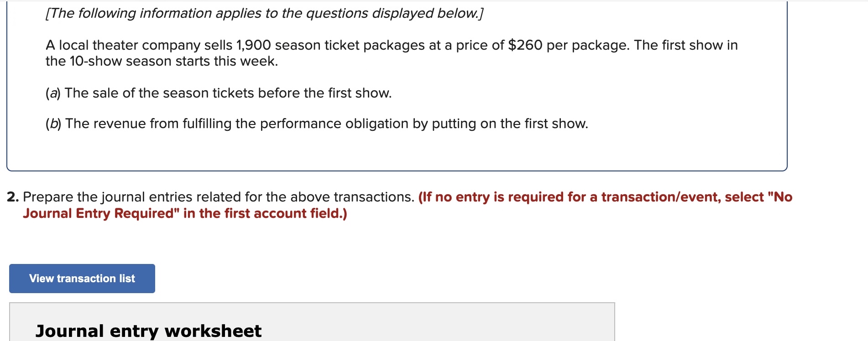868x341 pixels.
Task: Click the italic 'following information applies' header line
Action: point(265,13)
